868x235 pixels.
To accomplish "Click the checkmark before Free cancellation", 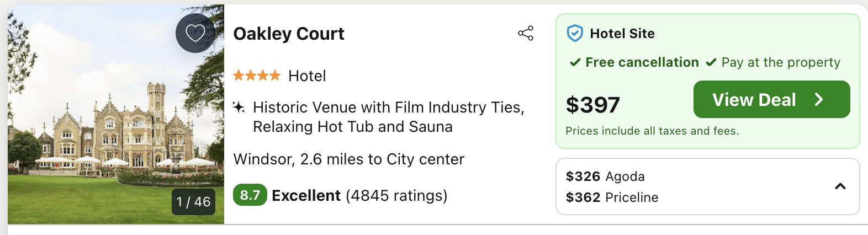I will (x=575, y=62).
